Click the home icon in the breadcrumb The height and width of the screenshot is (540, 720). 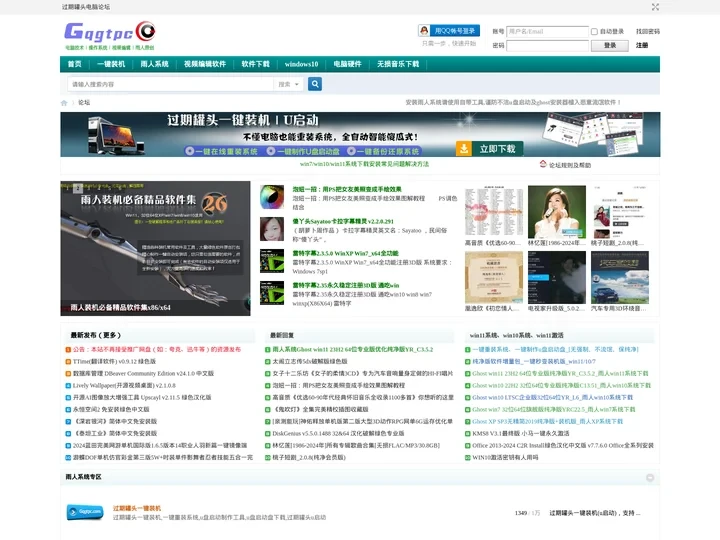(x=64, y=103)
